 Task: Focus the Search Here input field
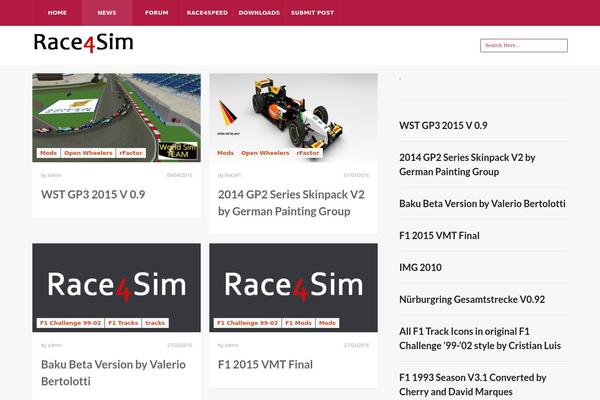pos(524,46)
